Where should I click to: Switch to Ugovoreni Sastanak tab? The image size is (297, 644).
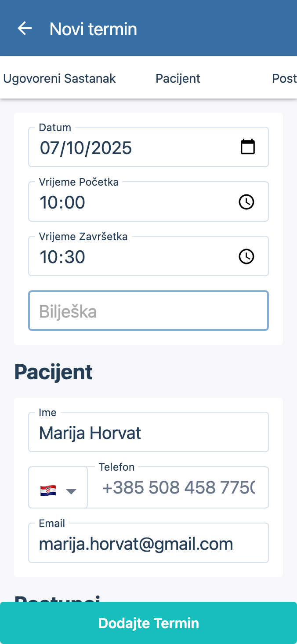(59, 78)
